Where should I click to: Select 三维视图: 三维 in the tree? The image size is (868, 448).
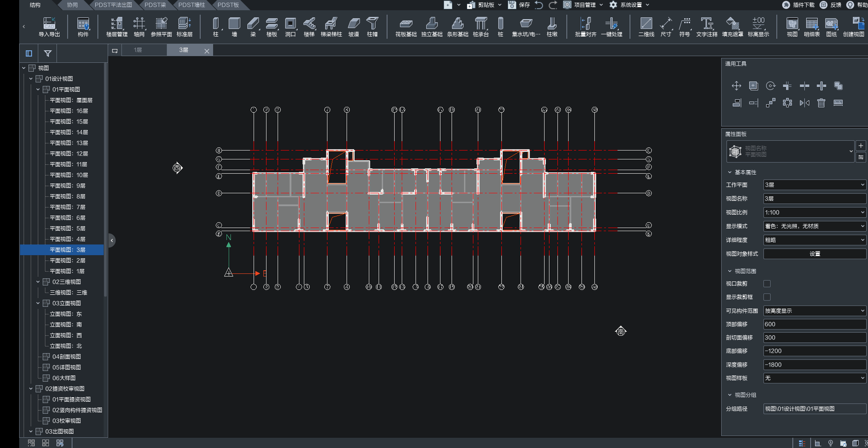pos(69,293)
